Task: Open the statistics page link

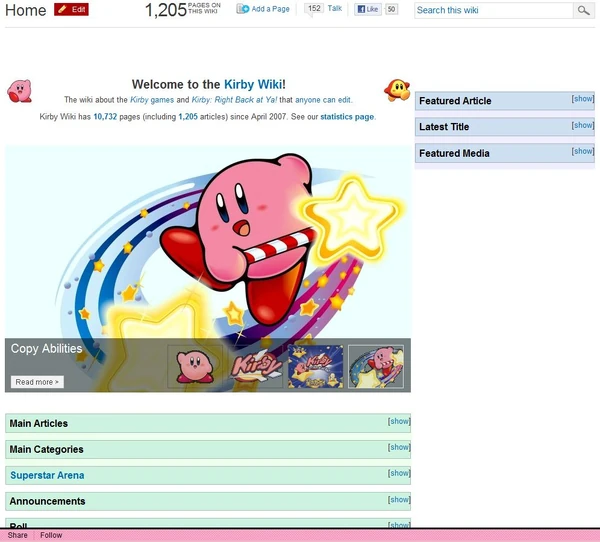Action: 347,117
